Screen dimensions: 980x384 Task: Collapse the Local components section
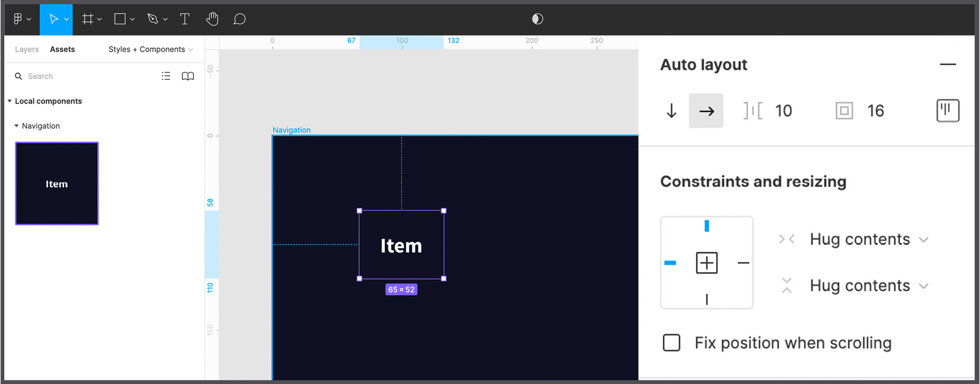10,101
